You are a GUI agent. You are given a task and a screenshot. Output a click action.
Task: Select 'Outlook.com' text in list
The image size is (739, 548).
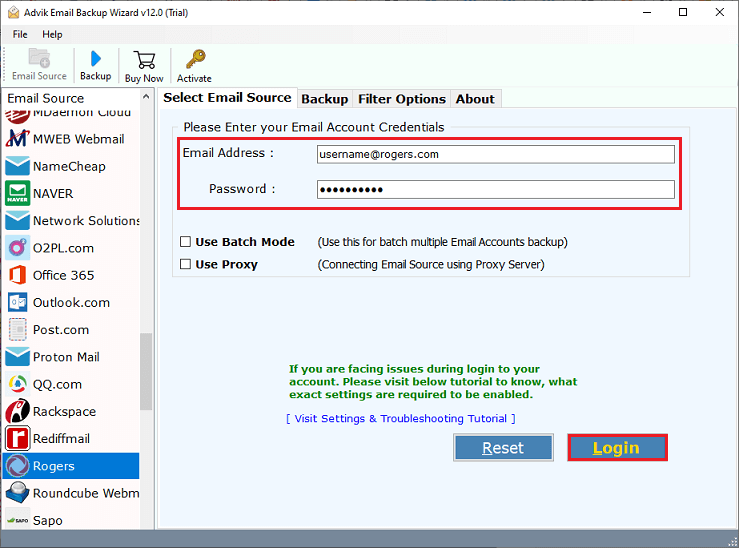[x=71, y=303]
